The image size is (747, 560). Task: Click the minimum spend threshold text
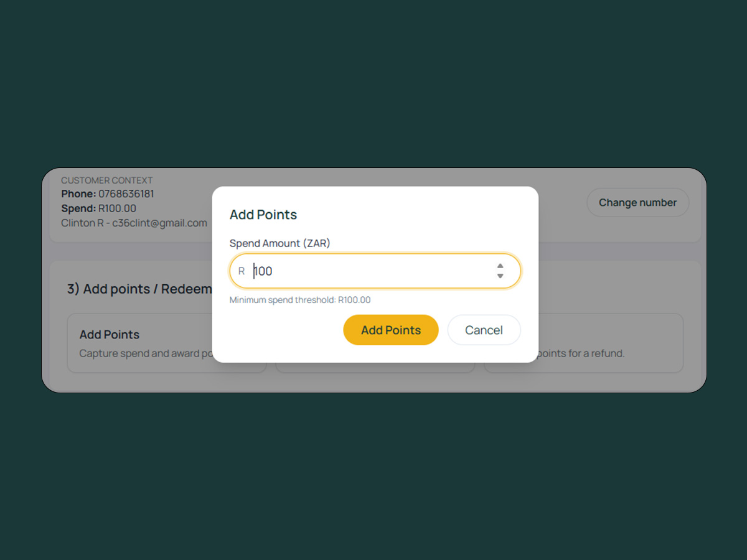301,300
